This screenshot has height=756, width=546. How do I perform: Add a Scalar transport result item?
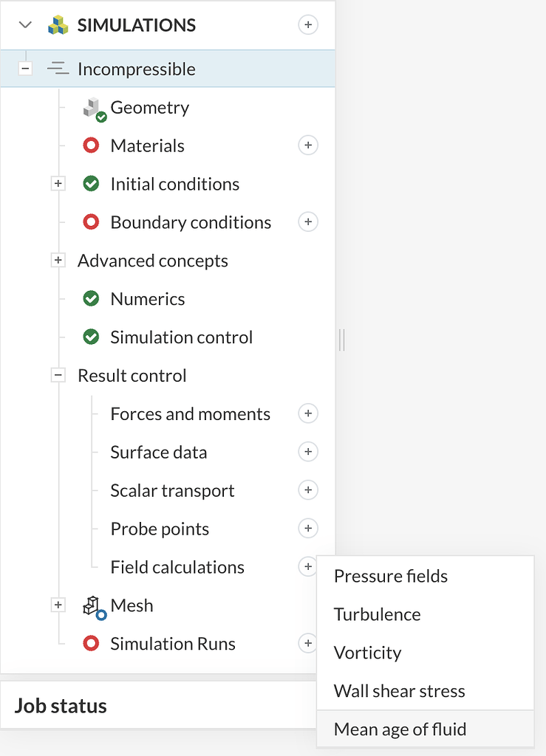click(x=308, y=490)
